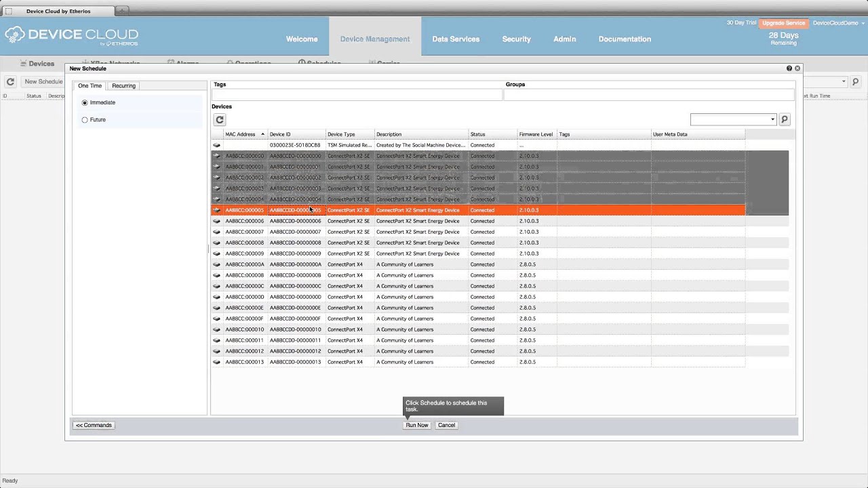Image resolution: width=868 pixels, height=488 pixels.
Task: Select the Immediate radio option
Action: (85, 102)
